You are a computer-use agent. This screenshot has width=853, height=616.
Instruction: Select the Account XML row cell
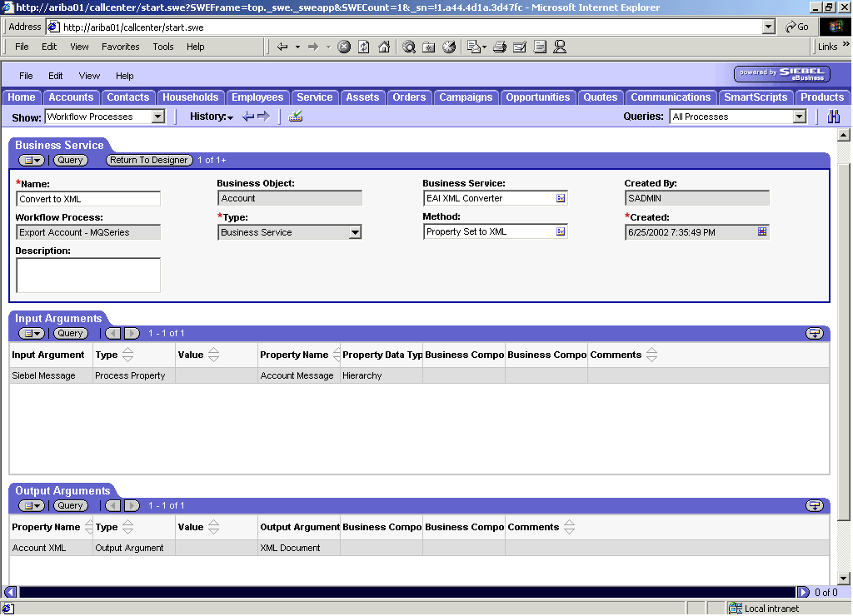point(51,548)
